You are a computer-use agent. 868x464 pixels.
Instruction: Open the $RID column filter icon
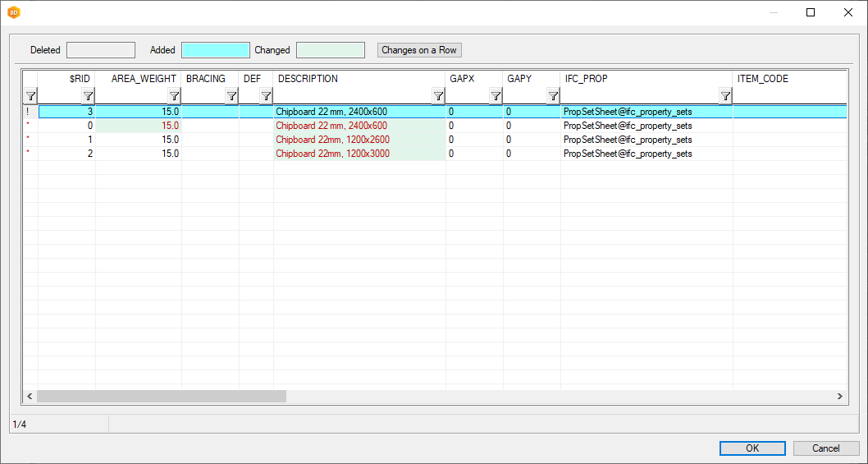pyautogui.click(x=88, y=96)
